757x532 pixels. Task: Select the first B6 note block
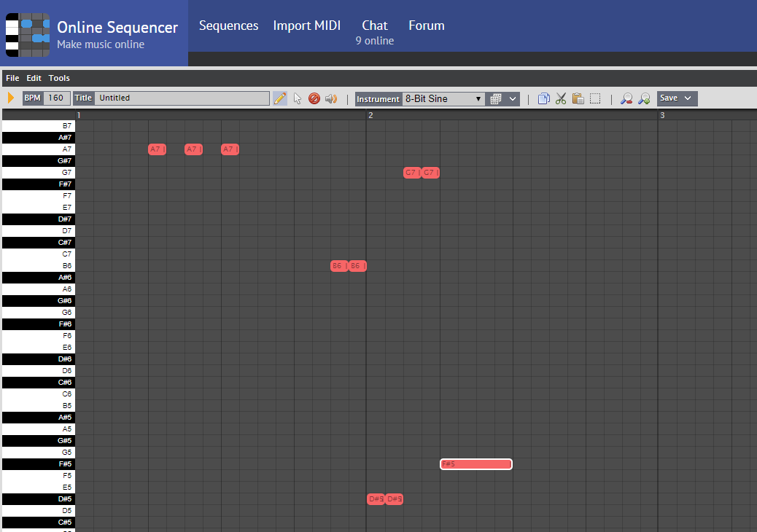(x=339, y=266)
